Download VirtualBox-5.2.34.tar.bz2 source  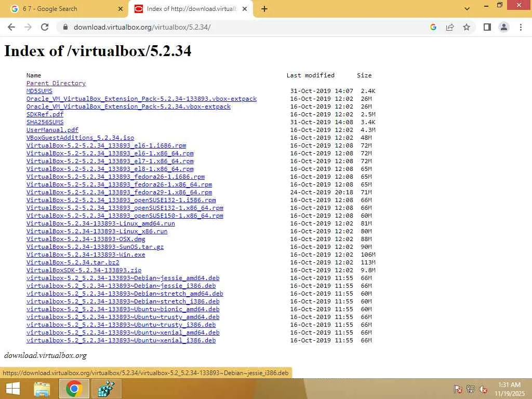pos(73,262)
